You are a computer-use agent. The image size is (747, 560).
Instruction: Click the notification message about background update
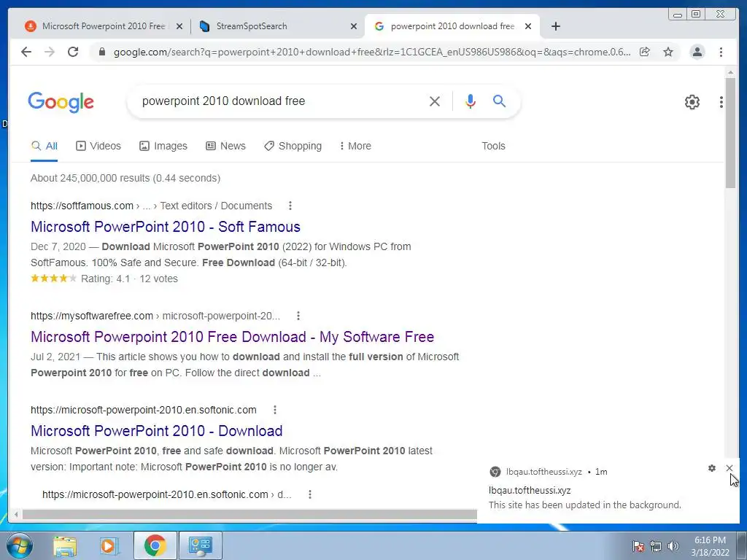[x=584, y=505]
